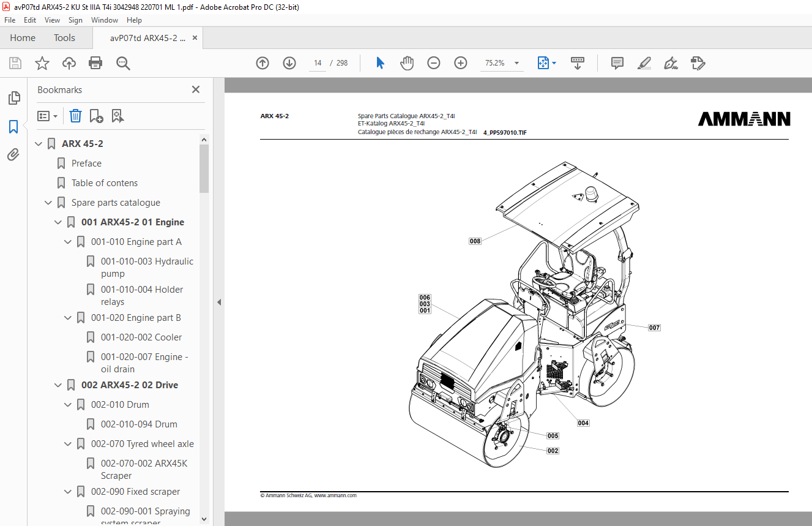This screenshot has height=526, width=812.
Task: Select the highlight text pen tool
Action: click(644, 63)
